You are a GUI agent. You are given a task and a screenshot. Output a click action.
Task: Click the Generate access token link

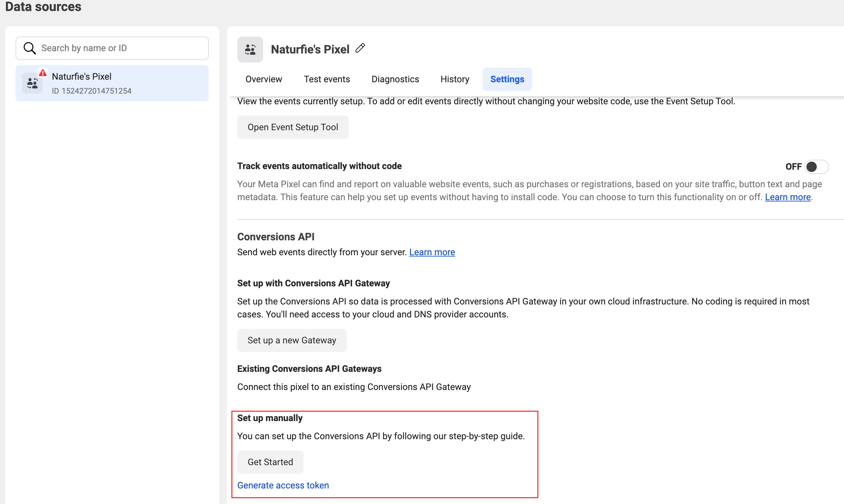(x=283, y=485)
